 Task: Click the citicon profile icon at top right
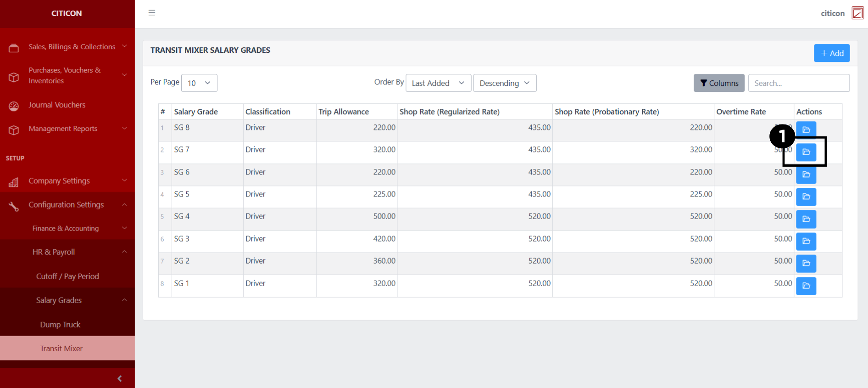857,13
